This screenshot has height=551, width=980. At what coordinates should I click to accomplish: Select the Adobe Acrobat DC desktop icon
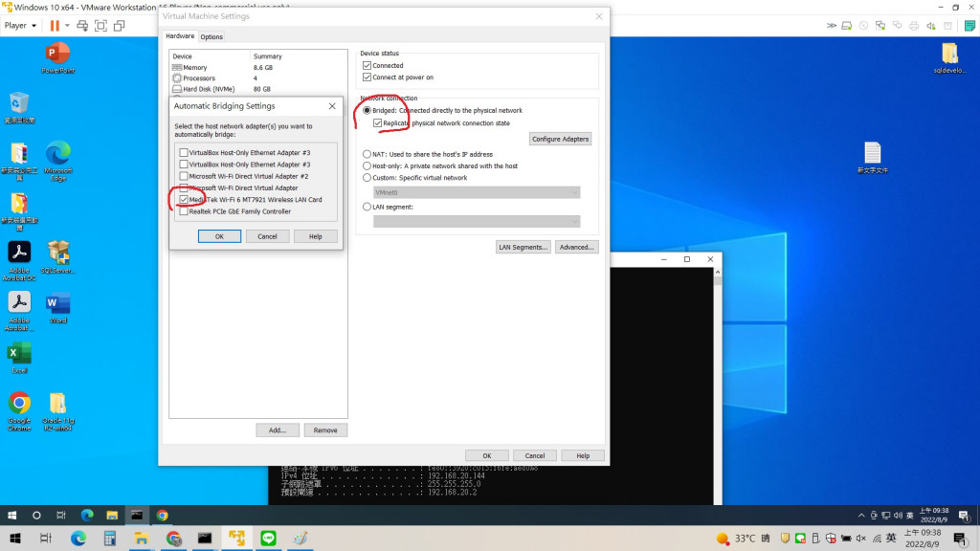pyautogui.click(x=19, y=261)
